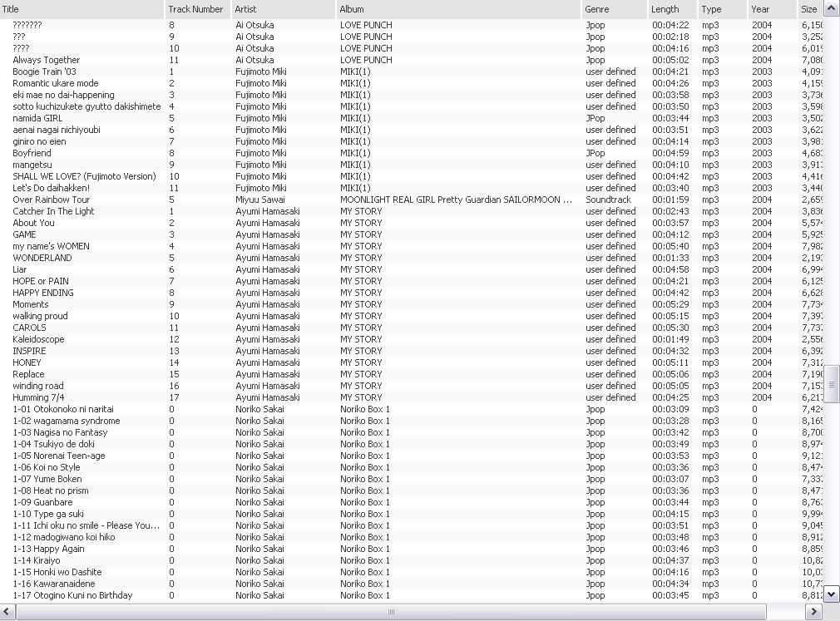
Task: Select the 'Always Together' track row
Action: (412, 60)
